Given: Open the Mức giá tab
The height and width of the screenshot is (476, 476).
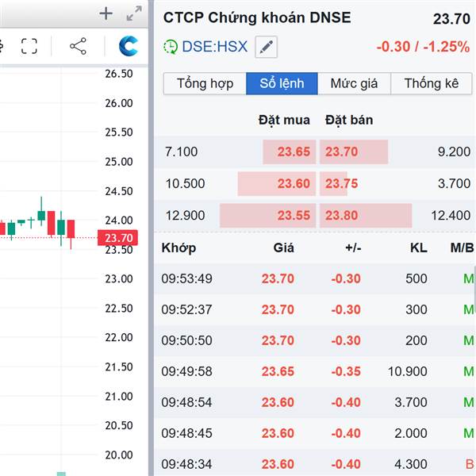Looking at the screenshot, I should 354,83.
